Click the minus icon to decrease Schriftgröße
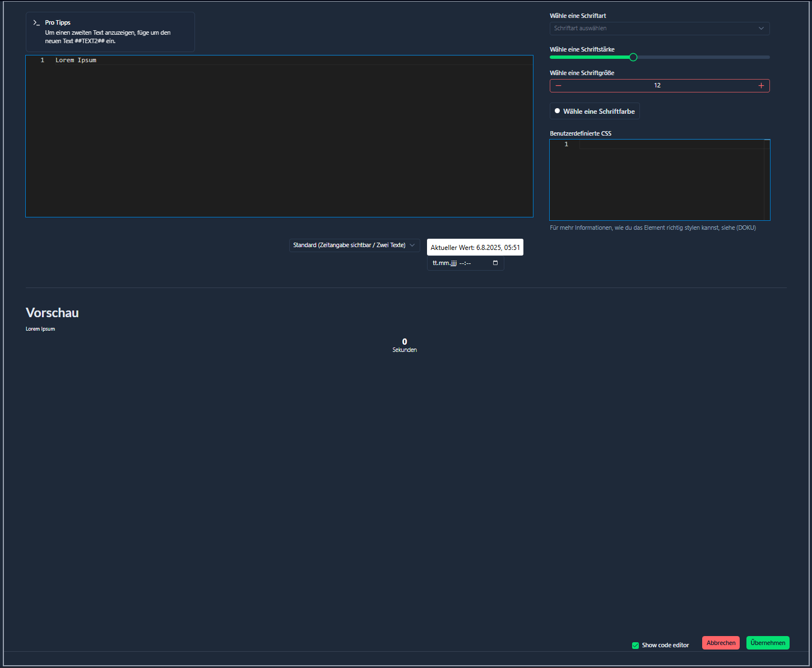Screen dimensions: 812x668 (558, 85)
